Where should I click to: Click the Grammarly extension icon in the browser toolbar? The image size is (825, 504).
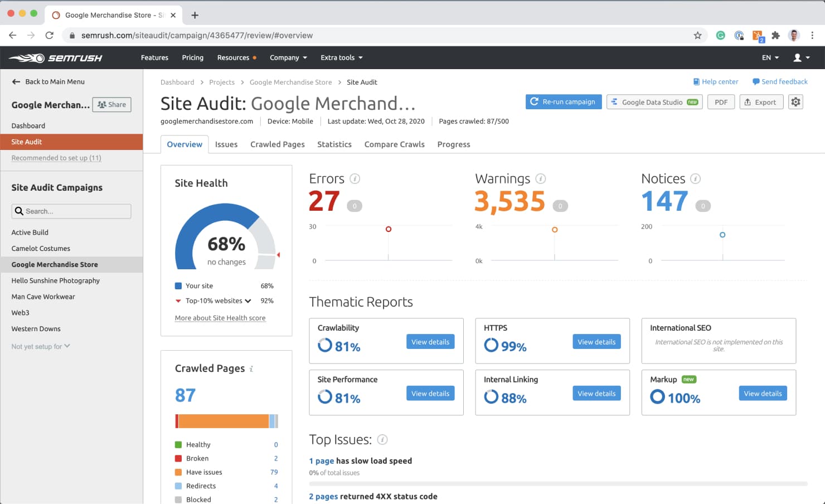tap(720, 35)
